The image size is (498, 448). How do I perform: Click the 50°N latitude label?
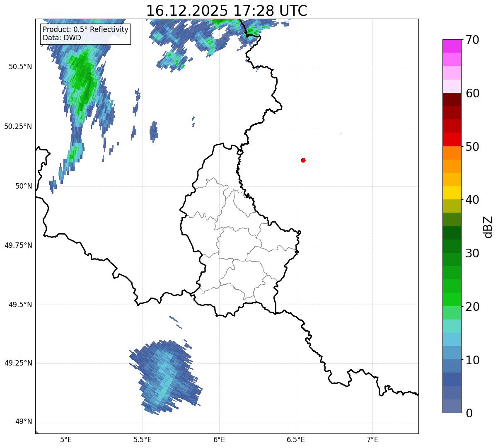[24, 186]
